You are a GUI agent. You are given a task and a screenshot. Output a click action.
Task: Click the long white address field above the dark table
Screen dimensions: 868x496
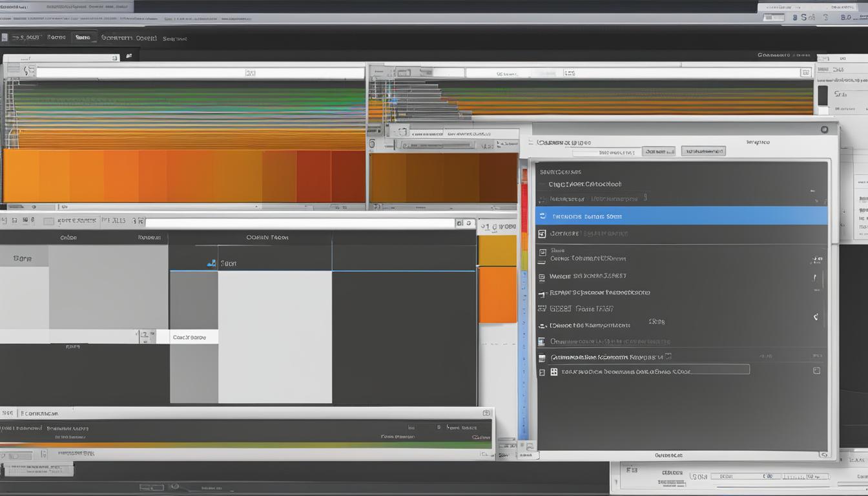pyautogui.click(x=300, y=223)
